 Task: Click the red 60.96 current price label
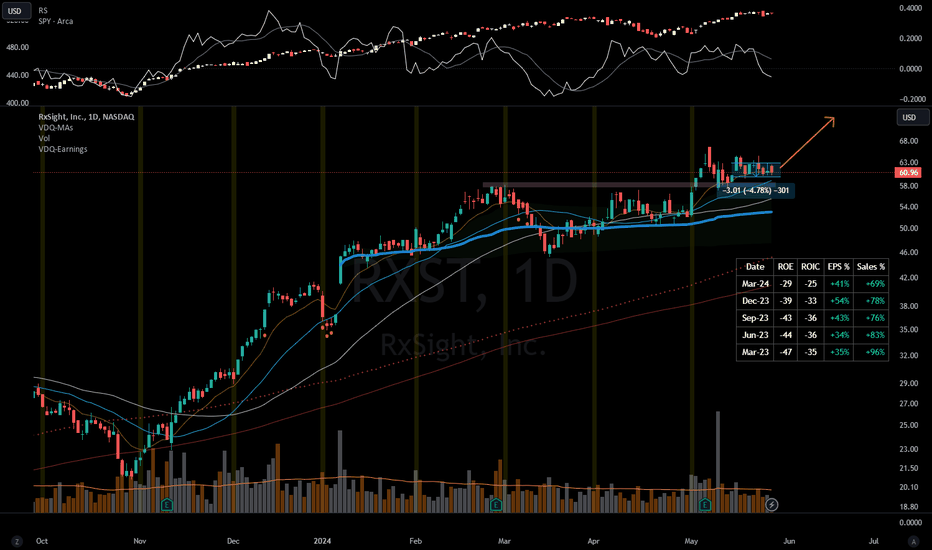pos(908,172)
